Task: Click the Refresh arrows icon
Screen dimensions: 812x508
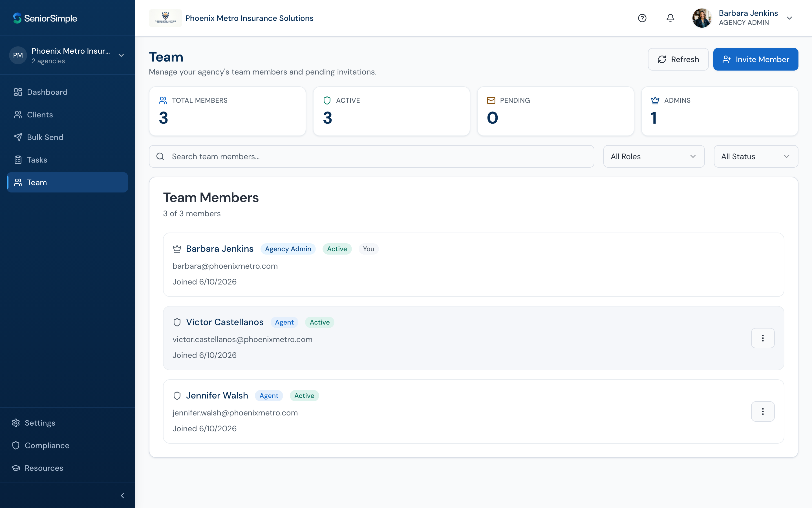Action: (662, 60)
